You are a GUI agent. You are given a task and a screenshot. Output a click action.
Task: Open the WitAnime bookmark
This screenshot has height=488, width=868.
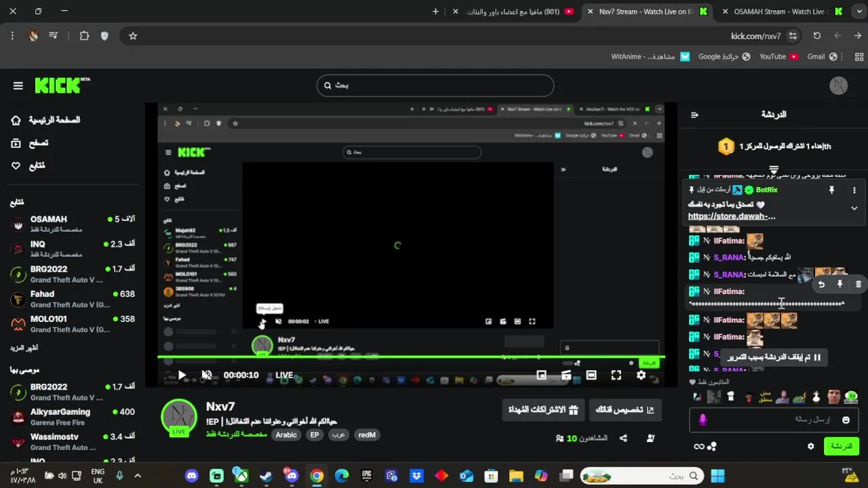point(651,57)
